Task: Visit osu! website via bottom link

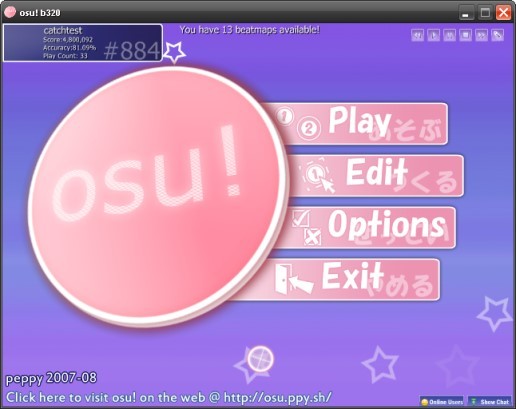Action: [169, 397]
